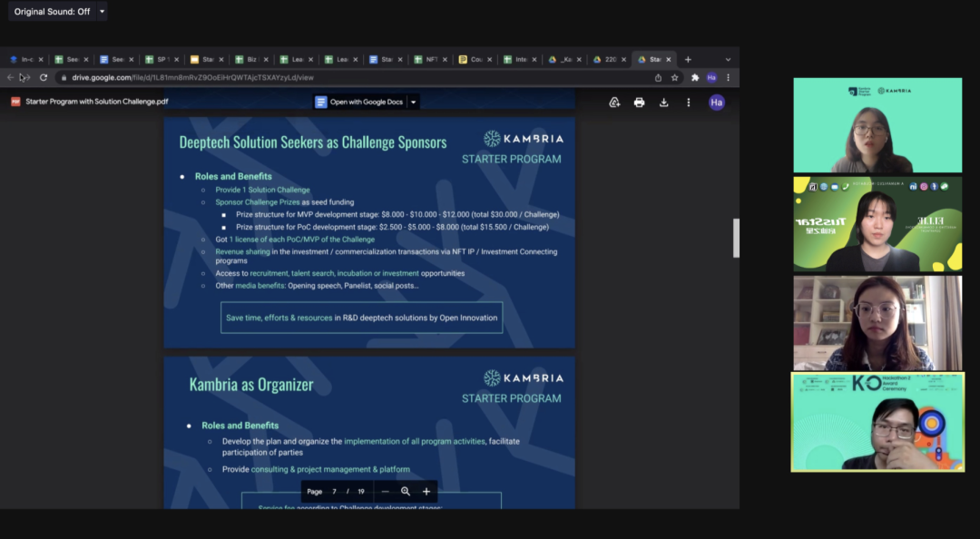Click the Original Sound: Off button
980x539 pixels.
pyautogui.click(x=52, y=11)
